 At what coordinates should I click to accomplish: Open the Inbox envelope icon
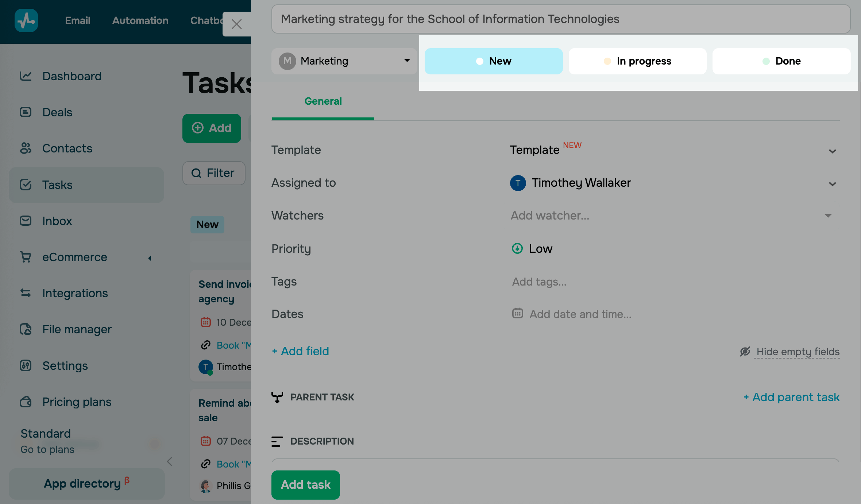(26, 221)
